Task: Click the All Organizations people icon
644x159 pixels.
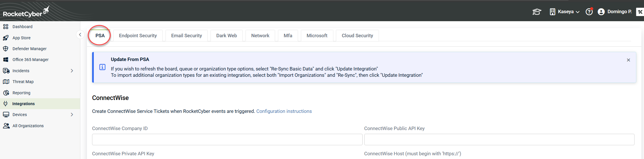Action: click(x=6, y=126)
